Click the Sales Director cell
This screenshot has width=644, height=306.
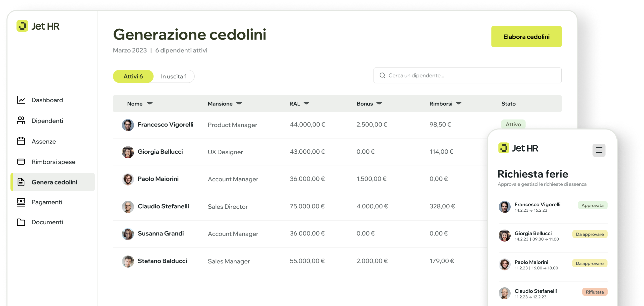tap(227, 207)
